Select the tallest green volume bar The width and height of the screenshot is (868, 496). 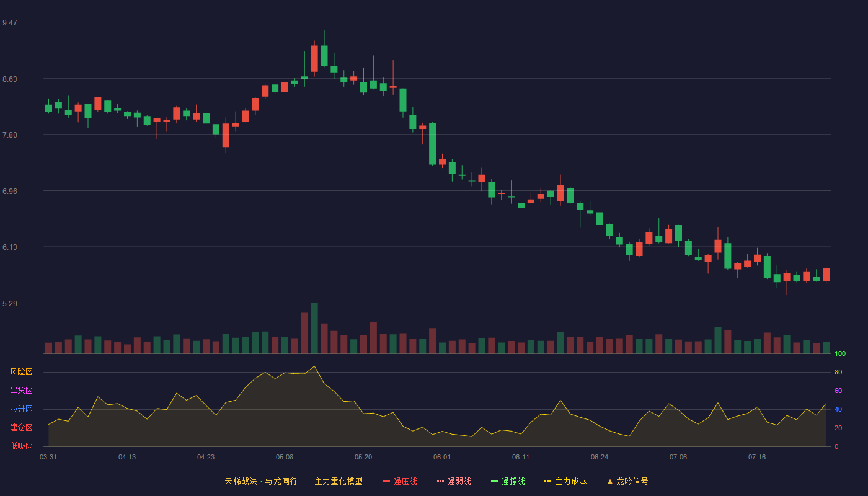pos(314,328)
